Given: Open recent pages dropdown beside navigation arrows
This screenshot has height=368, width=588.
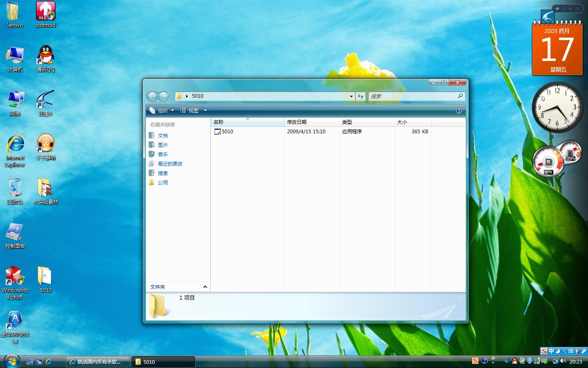Looking at the screenshot, I should tap(171, 96).
